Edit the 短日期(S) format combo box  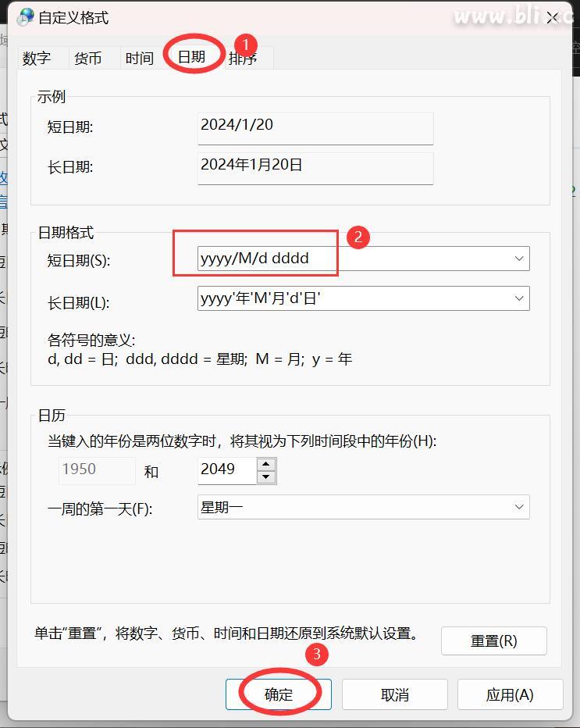click(x=363, y=259)
